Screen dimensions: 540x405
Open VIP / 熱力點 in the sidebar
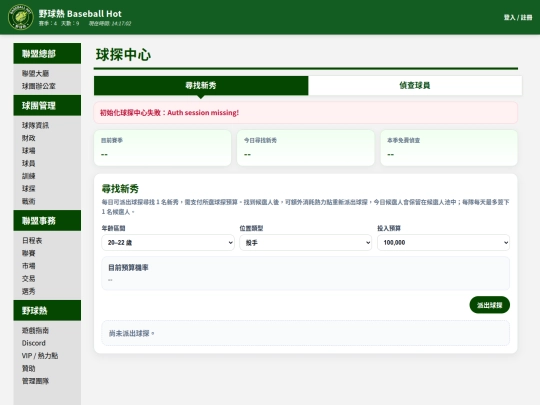coord(40,356)
